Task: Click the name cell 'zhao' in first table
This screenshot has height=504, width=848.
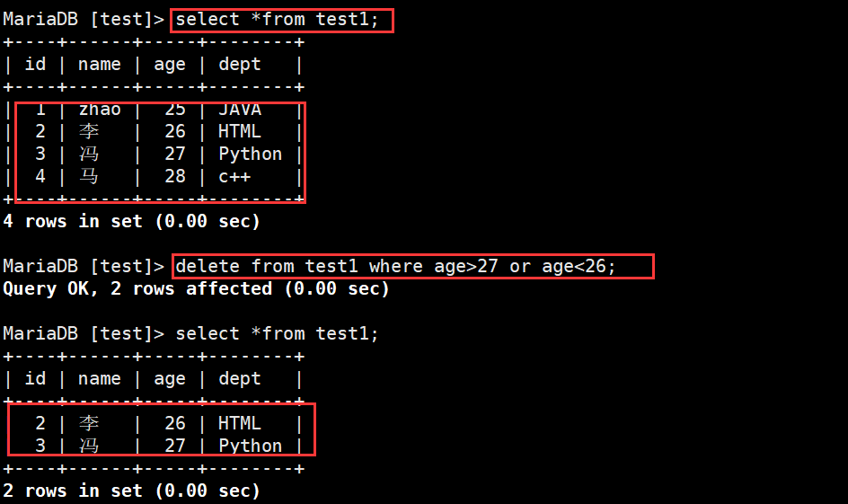Action: click(100, 111)
